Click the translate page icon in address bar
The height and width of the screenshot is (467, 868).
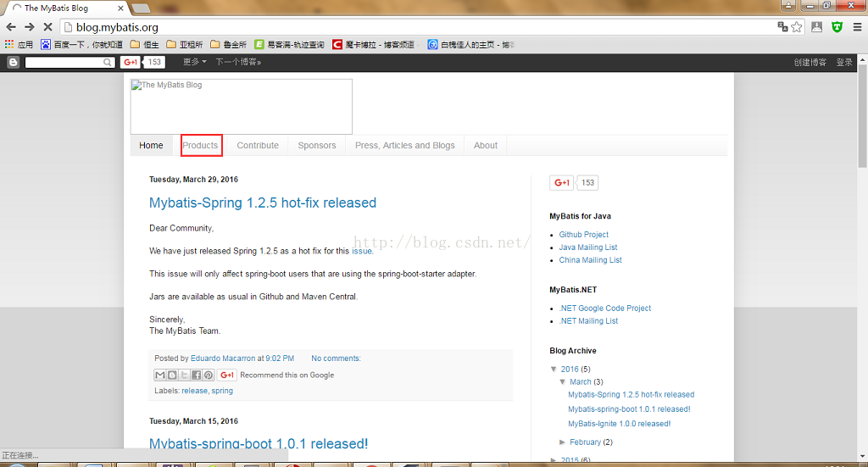pyautogui.click(x=782, y=26)
